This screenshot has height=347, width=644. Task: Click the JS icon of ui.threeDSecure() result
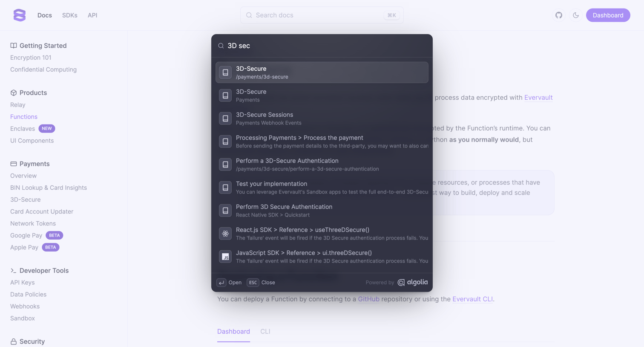point(225,257)
